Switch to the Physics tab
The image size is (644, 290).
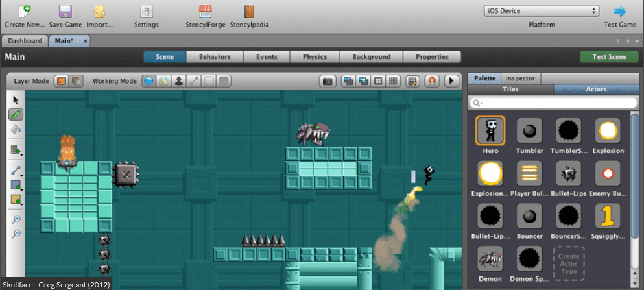315,57
